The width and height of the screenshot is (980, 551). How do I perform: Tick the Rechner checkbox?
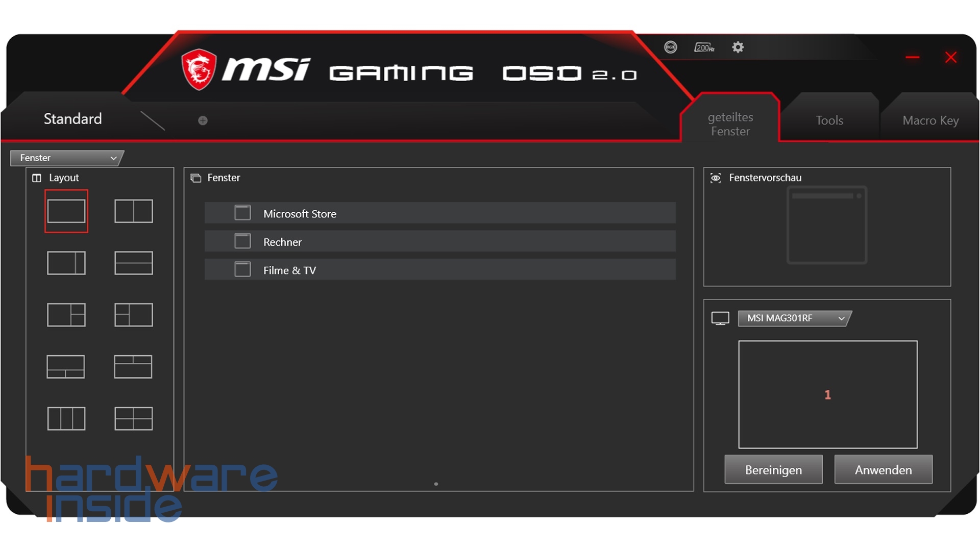point(242,241)
